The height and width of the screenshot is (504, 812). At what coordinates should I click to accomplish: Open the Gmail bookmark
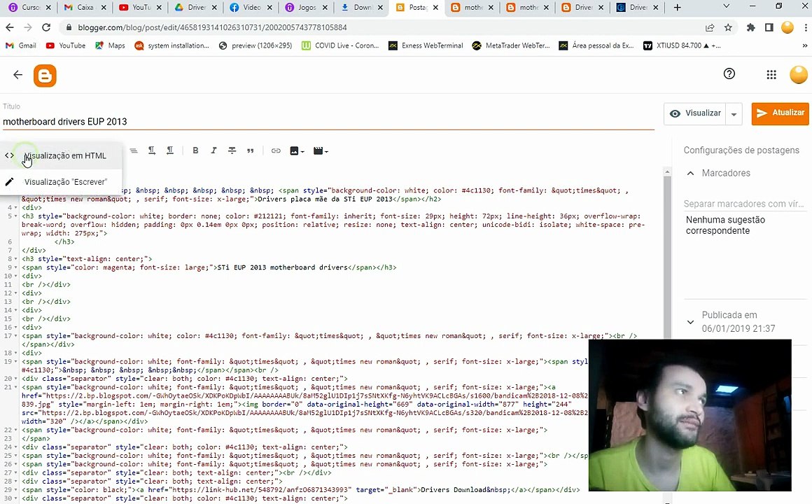point(21,45)
